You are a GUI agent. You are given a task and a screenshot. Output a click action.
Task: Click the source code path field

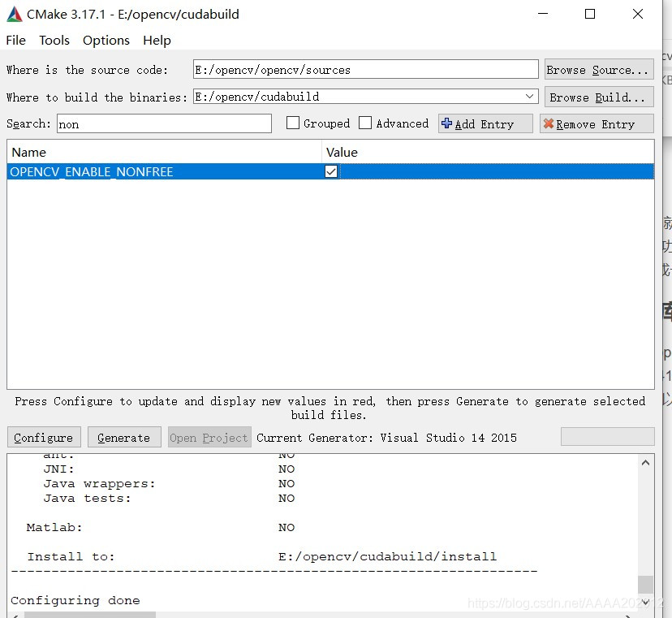[x=365, y=70]
